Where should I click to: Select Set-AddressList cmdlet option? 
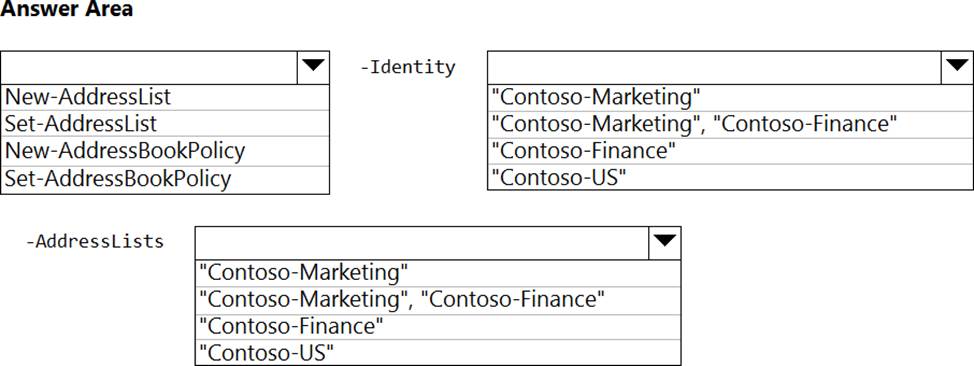point(165,124)
